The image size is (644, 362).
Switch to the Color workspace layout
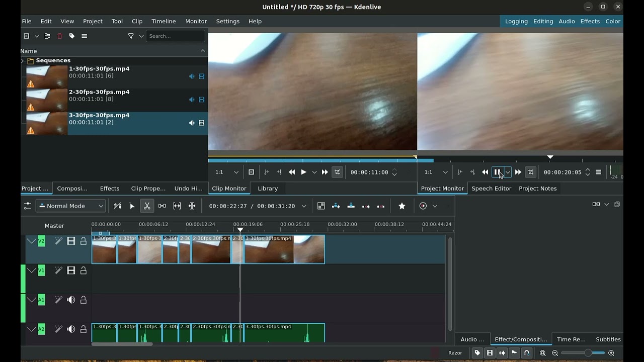612,21
